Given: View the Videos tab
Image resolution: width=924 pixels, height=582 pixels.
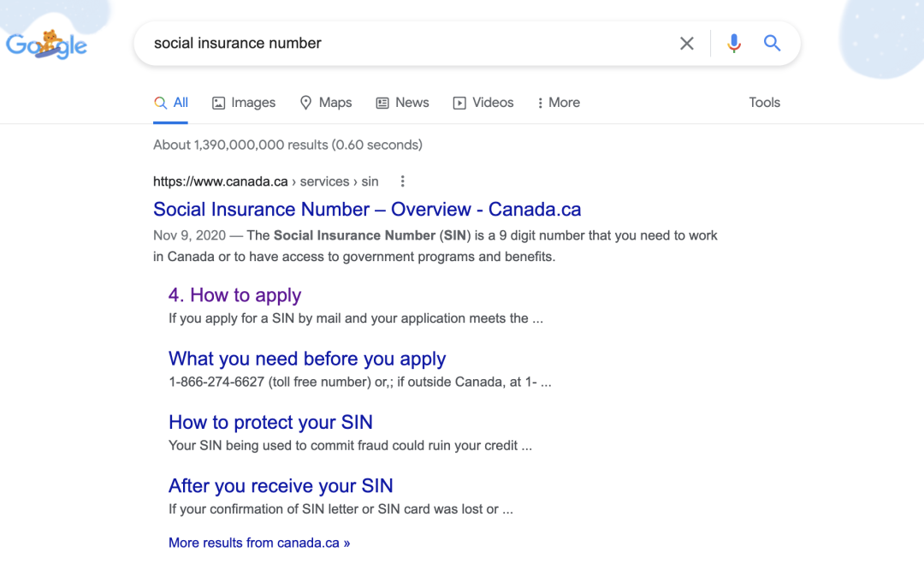Looking at the screenshot, I should (483, 103).
